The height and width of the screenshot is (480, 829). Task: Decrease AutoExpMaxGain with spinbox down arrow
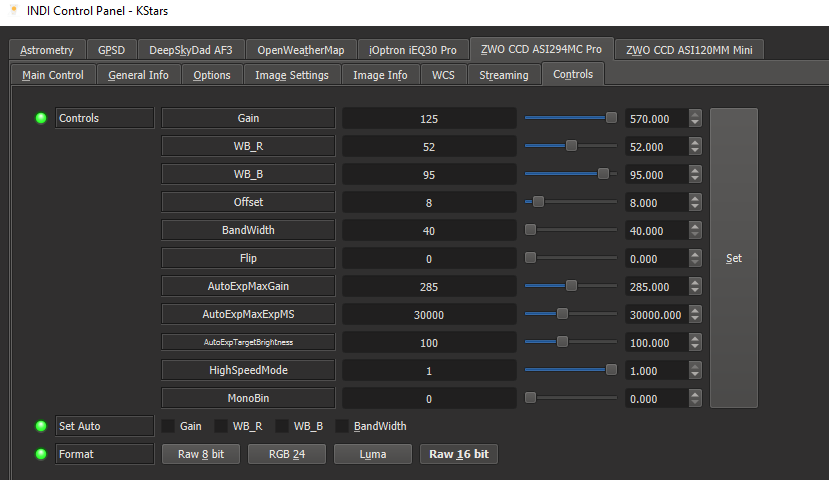pyautogui.click(x=695, y=291)
